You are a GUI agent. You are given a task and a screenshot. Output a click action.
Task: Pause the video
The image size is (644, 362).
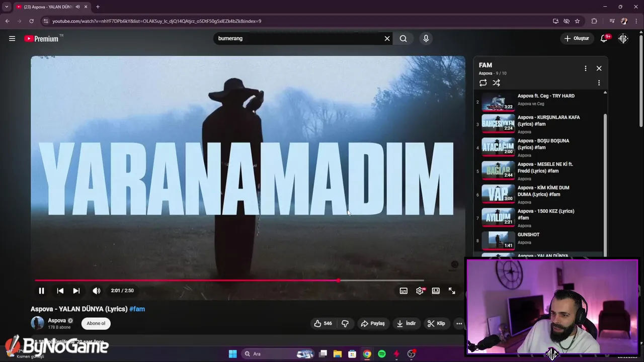pos(41,291)
